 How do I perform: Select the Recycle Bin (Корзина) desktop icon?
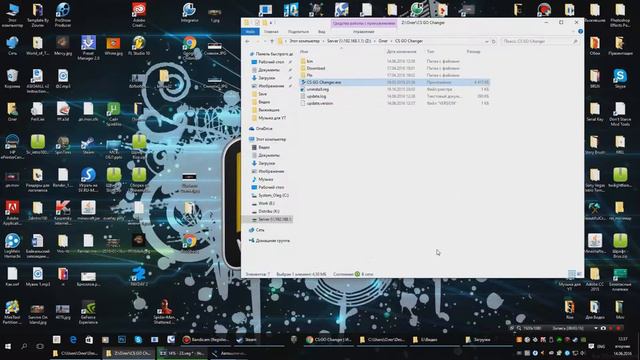pos(12,79)
